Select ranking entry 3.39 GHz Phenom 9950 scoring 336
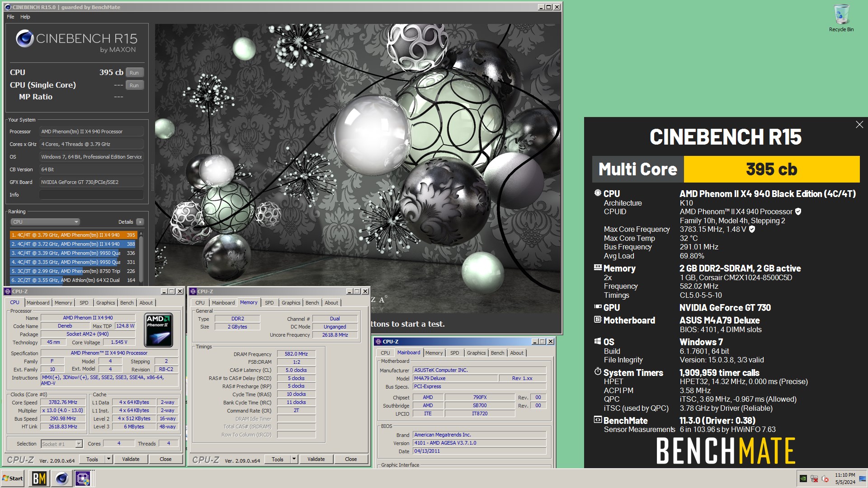Screen dimensions: 868x488 (73, 253)
